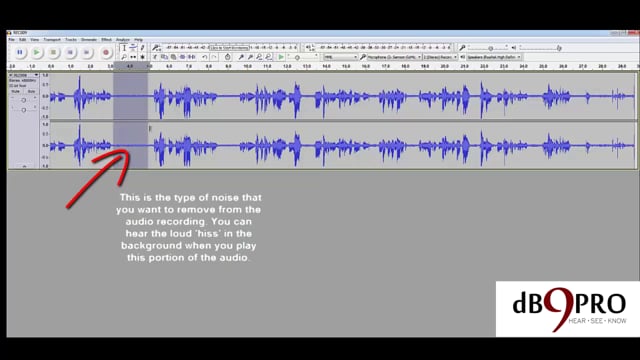The height and width of the screenshot is (360, 640).
Task: Open the Speakers playback device dropdown
Action: coord(494,57)
